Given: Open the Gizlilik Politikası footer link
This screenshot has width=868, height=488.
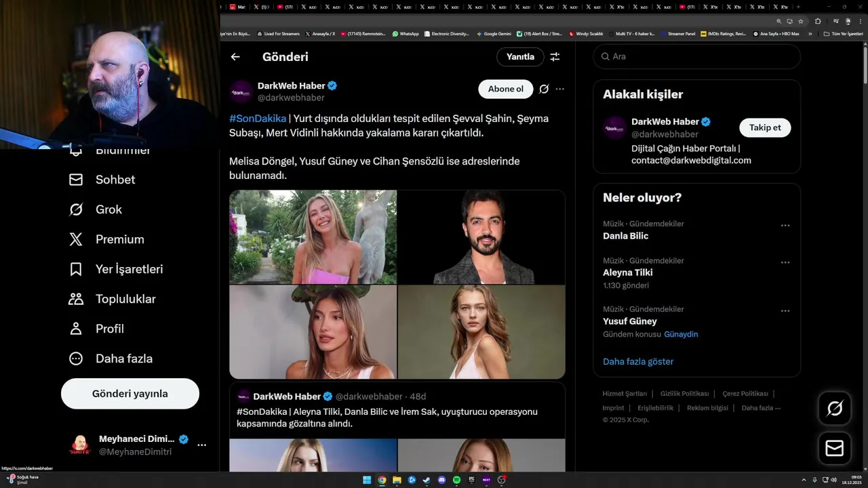Looking at the screenshot, I should pyautogui.click(x=684, y=394).
